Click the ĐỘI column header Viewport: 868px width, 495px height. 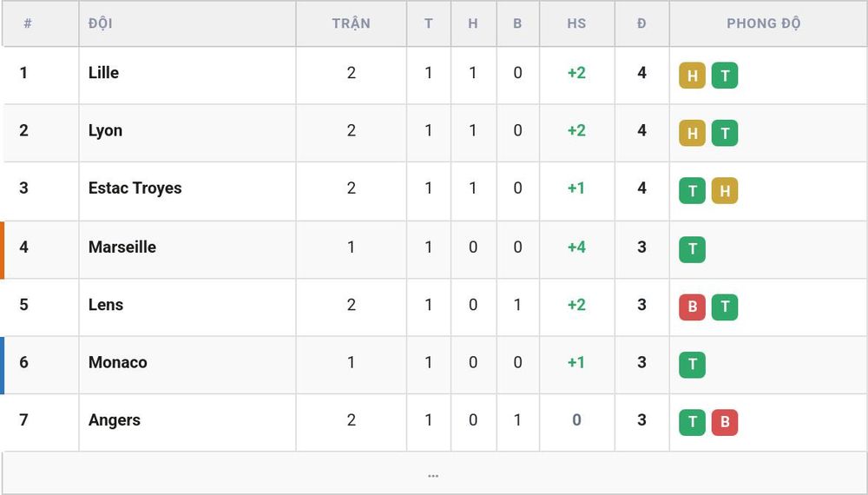pos(100,23)
